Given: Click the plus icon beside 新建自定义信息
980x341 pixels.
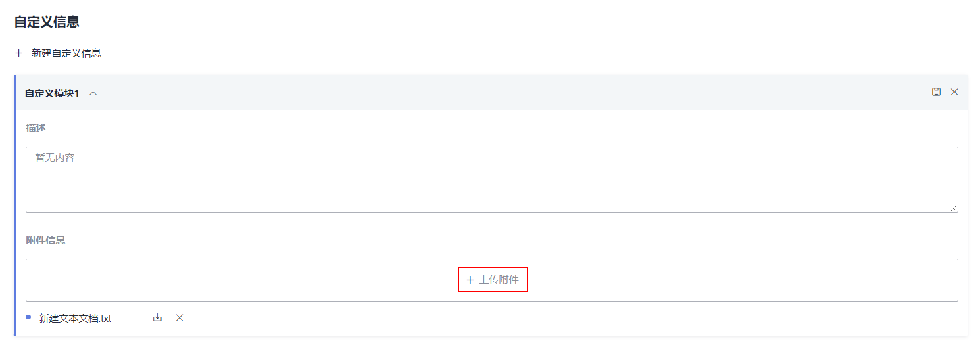Looking at the screenshot, I should click(18, 53).
